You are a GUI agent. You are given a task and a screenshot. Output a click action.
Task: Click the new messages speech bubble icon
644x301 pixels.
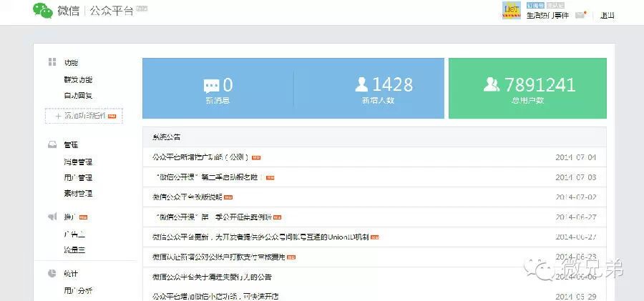click(x=212, y=86)
